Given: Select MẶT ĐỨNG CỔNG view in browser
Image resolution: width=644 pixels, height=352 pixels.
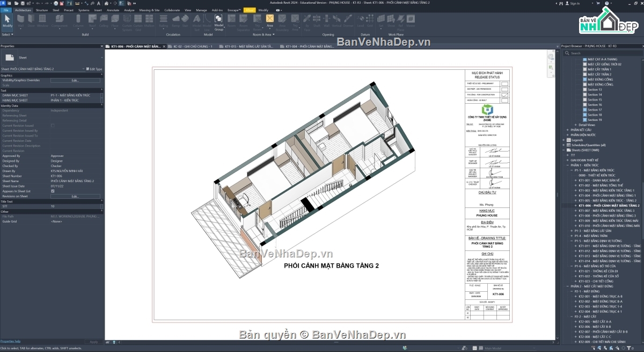Looking at the screenshot, I should point(600,80).
